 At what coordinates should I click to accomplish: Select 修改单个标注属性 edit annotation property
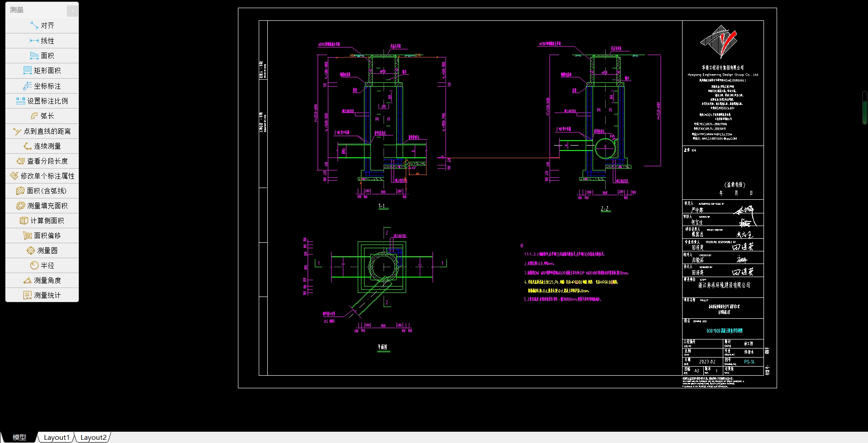pyautogui.click(x=42, y=176)
